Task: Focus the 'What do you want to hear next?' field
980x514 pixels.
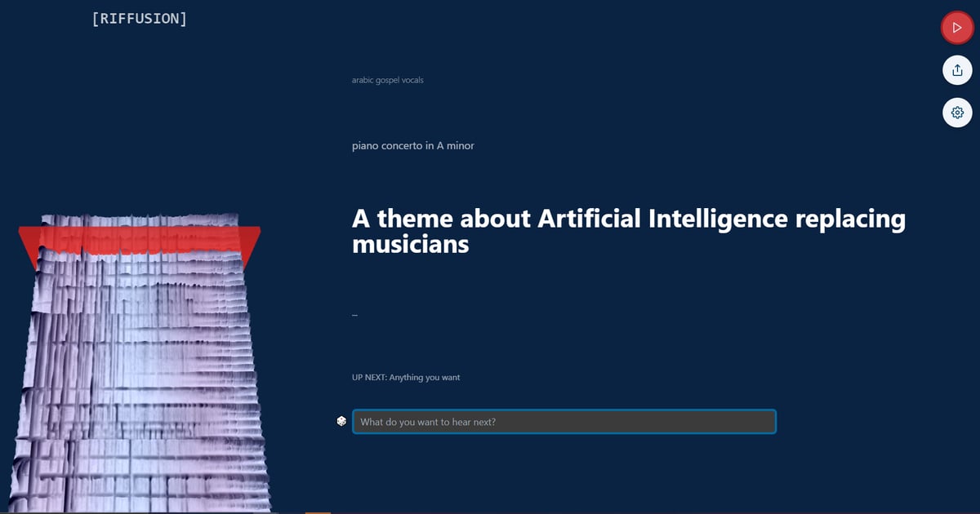Action: point(563,422)
